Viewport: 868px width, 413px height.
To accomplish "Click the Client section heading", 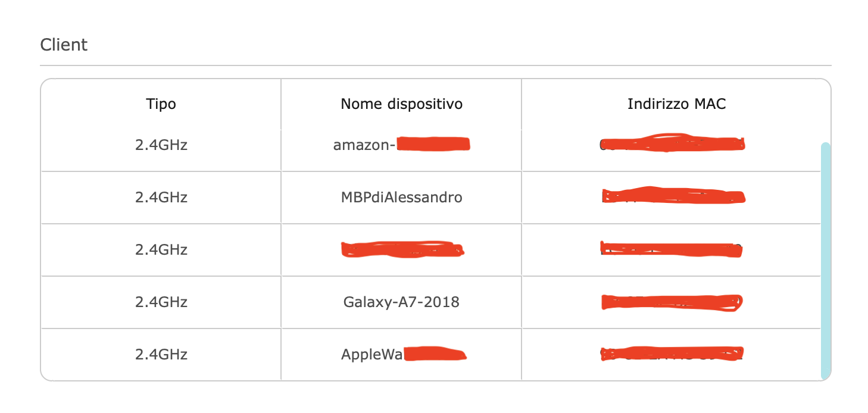I will pos(64,45).
